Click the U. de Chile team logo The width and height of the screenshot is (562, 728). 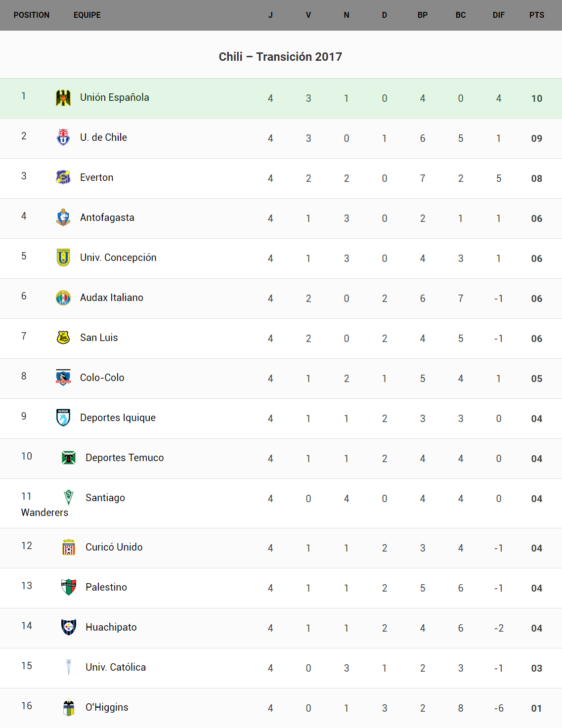click(x=63, y=137)
